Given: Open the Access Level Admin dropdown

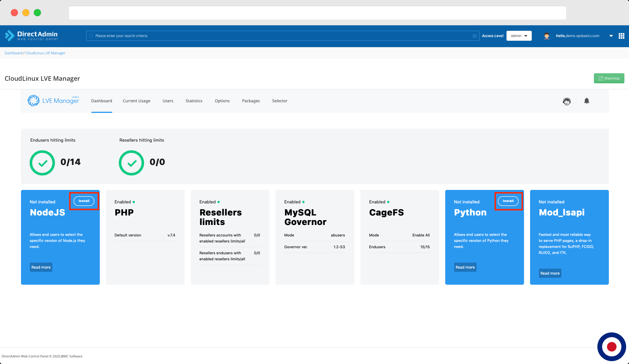Looking at the screenshot, I should (519, 36).
